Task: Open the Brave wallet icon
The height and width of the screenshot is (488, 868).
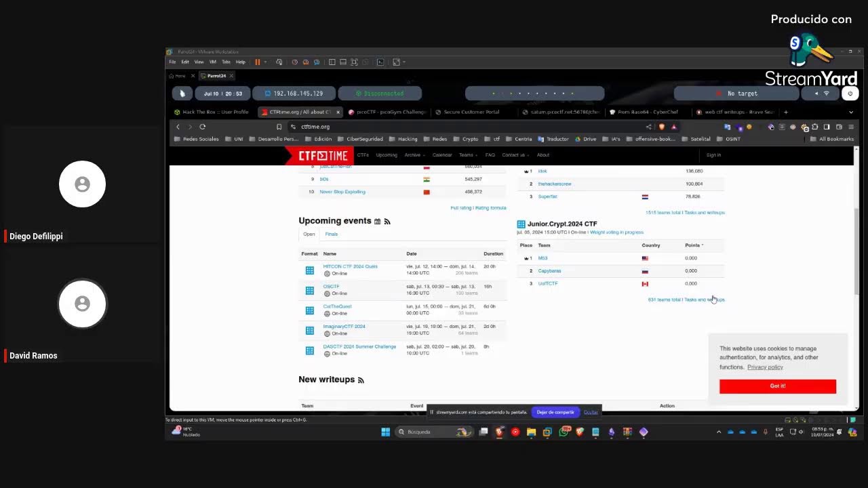Action: coord(839,127)
